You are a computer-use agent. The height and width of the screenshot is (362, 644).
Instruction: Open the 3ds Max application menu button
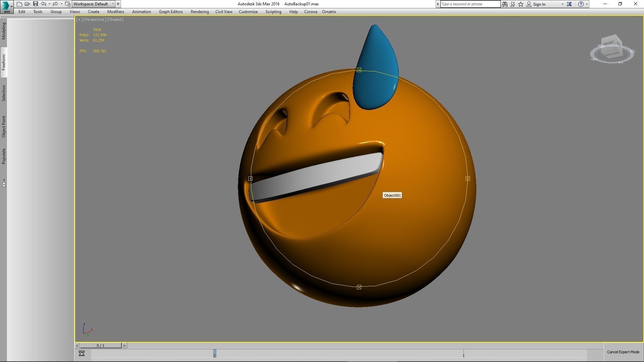click(6, 6)
